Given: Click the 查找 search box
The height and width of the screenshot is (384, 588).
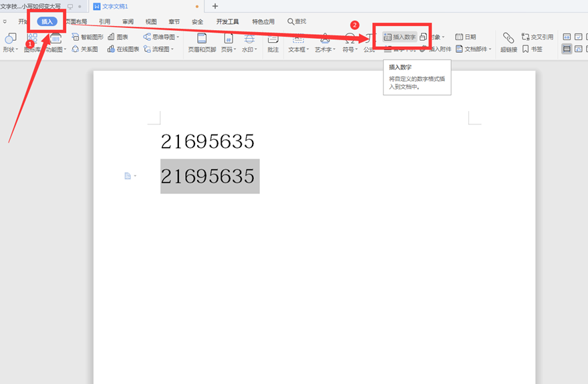Looking at the screenshot, I should [x=297, y=21].
